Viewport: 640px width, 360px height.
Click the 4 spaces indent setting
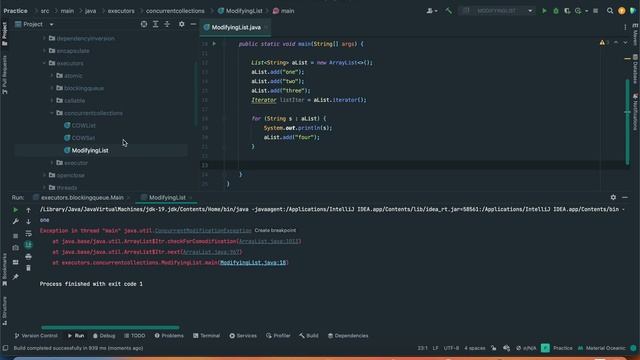coord(475,348)
